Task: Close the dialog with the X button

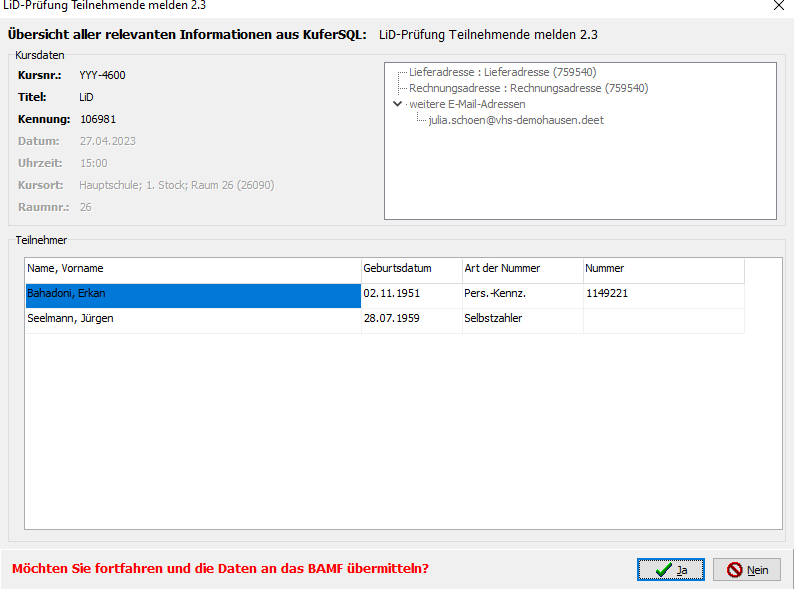Action: click(x=779, y=6)
